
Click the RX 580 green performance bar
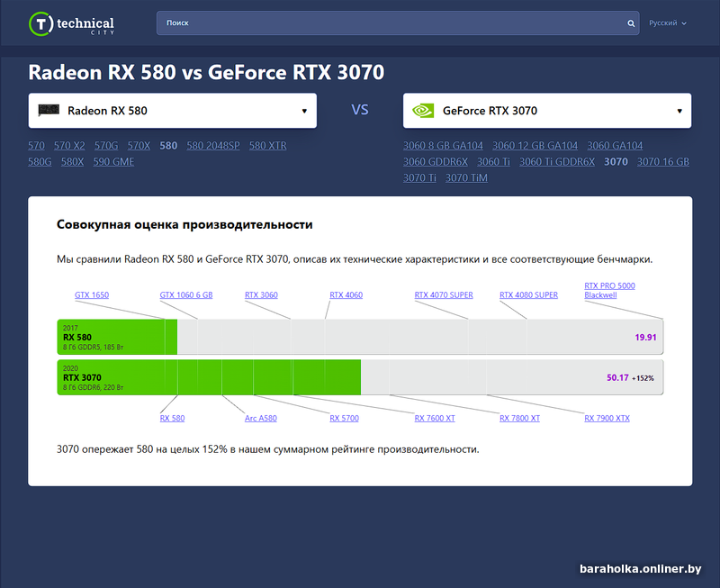tap(117, 337)
